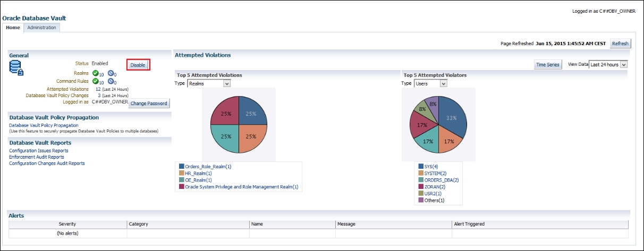Image resolution: width=644 pixels, height=251 pixels.
Task: Open the Time Series view
Action: [x=548, y=64]
